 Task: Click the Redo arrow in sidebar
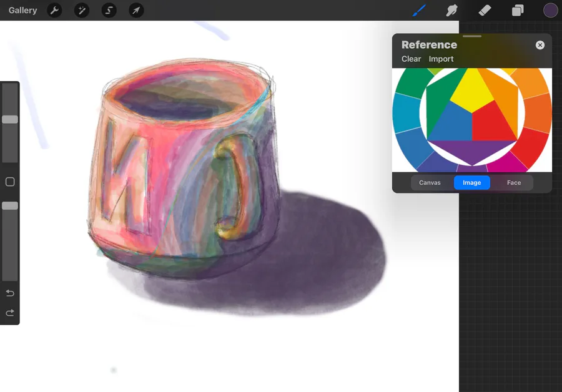tap(10, 313)
